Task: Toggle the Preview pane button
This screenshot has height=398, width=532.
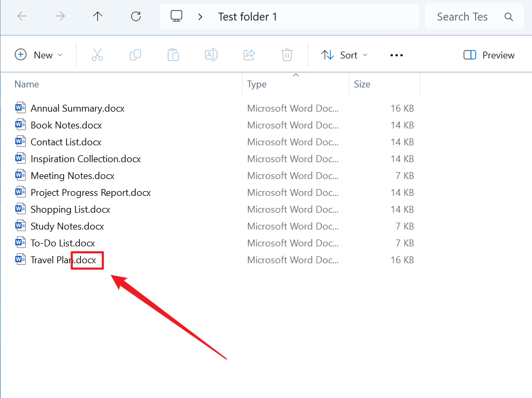Action: click(489, 55)
